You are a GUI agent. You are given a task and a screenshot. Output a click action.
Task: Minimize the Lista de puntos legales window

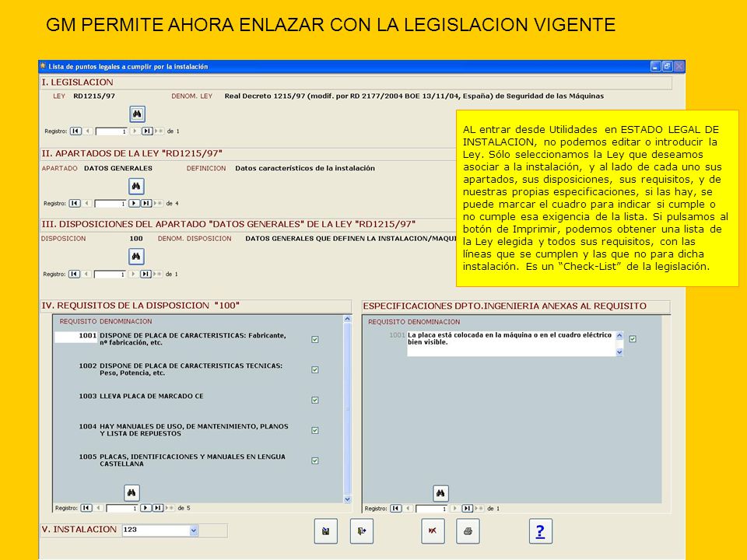point(656,67)
